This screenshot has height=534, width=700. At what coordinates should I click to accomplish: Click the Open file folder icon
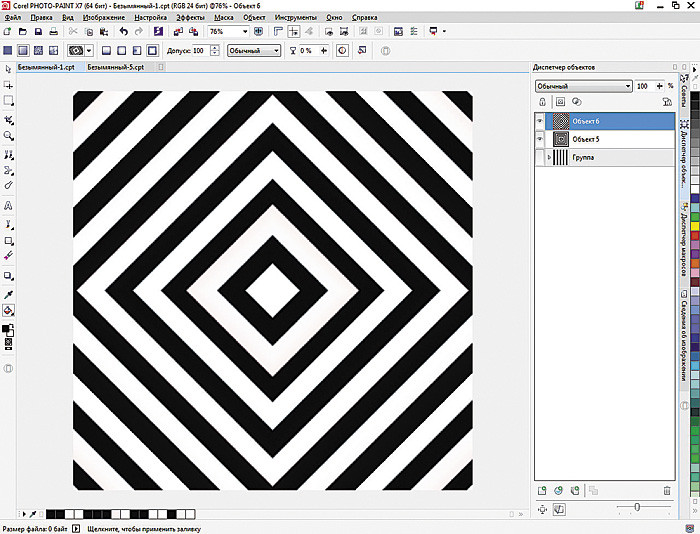tap(23, 32)
